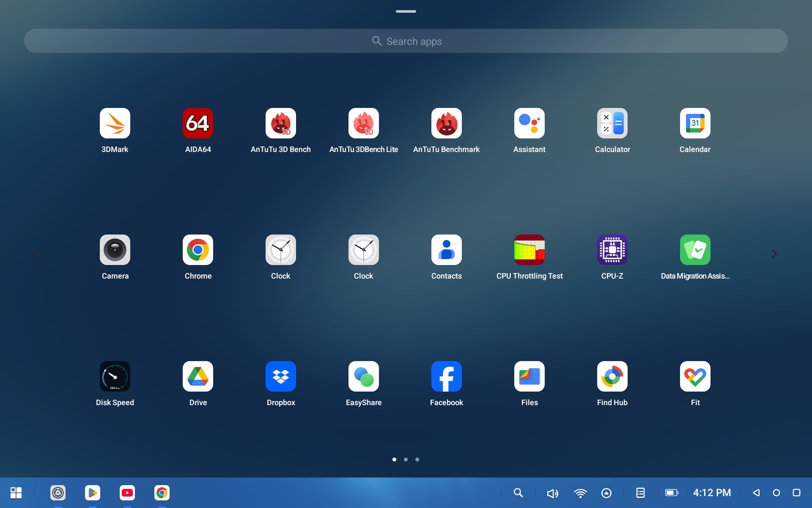Open Facebook

[x=447, y=376]
